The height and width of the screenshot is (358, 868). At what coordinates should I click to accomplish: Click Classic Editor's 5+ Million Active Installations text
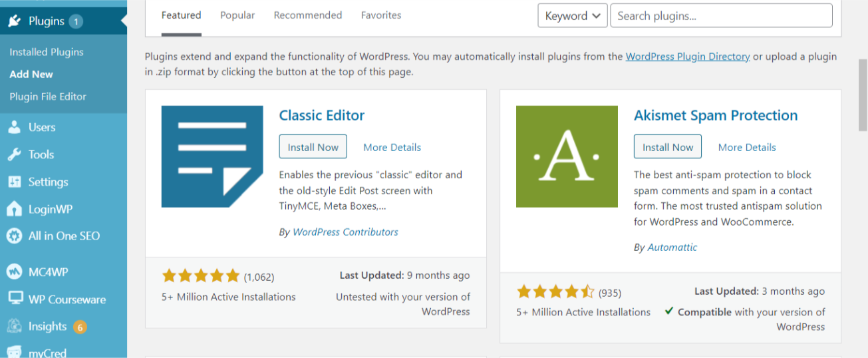point(229,297)
